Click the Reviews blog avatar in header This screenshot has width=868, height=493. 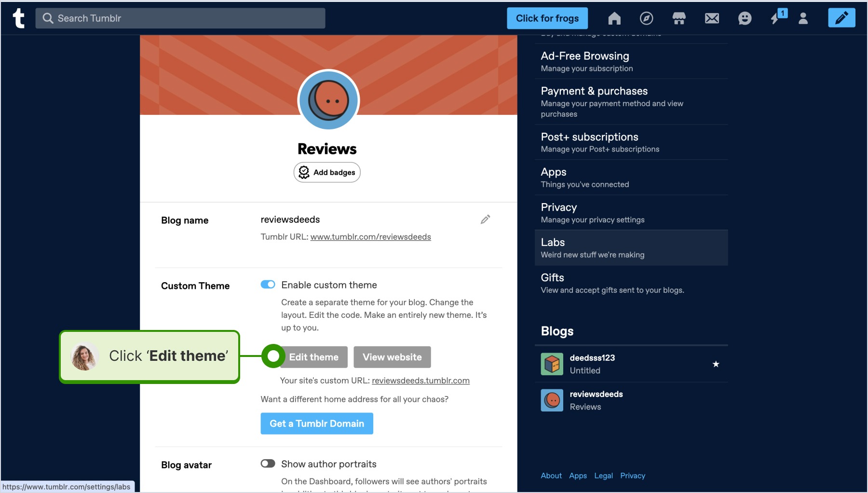pyautogui.click(x=328, y=100)
